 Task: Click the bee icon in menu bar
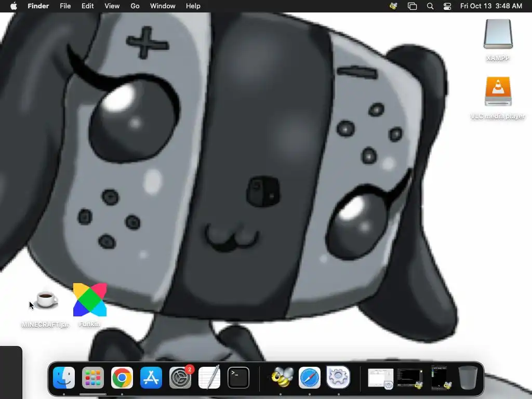coord(394,6)
